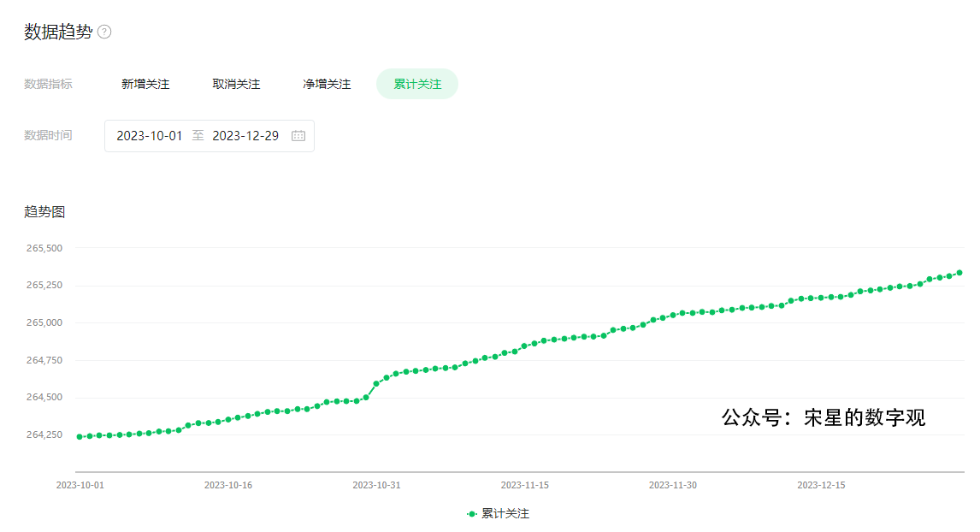980x532 pixels.
Task: Click the start date 2023-10-01 field
Action: coord(150,136)
